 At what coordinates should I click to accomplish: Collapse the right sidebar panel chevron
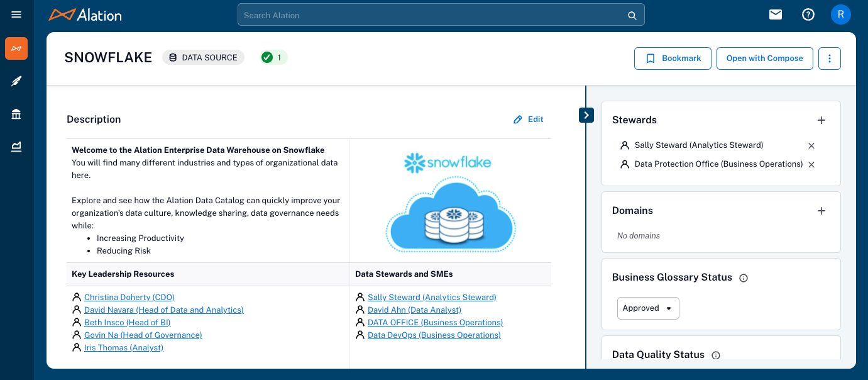pyautogui.click(x=586, y=115)
